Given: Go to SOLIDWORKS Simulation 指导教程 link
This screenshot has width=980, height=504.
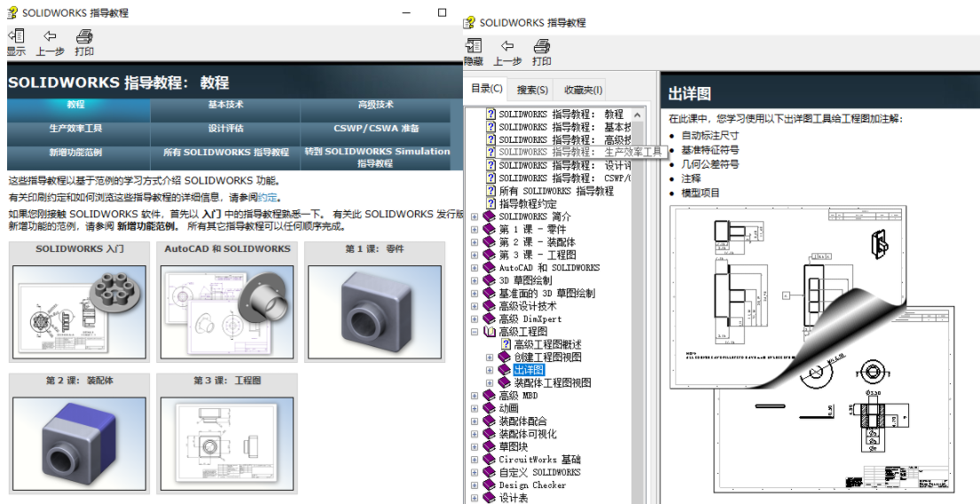Looking at the screenshot, I should [377, 158].
